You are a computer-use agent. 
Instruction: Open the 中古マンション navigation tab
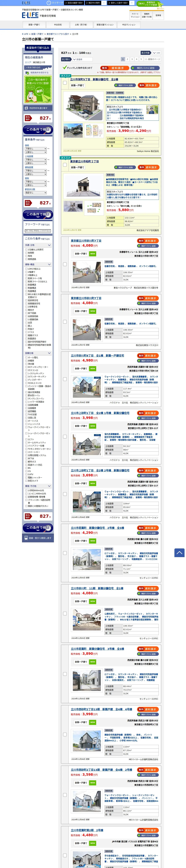click(129, 25)
